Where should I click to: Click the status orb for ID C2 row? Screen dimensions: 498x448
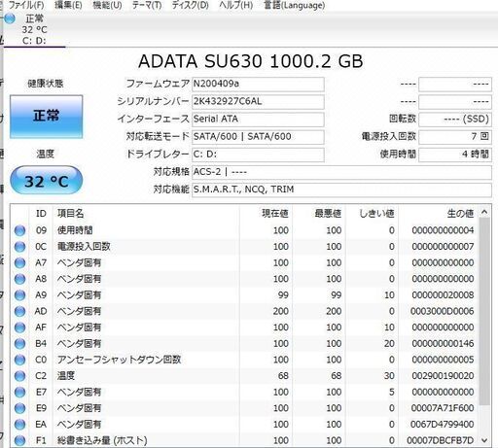click(x=19, y=376)
